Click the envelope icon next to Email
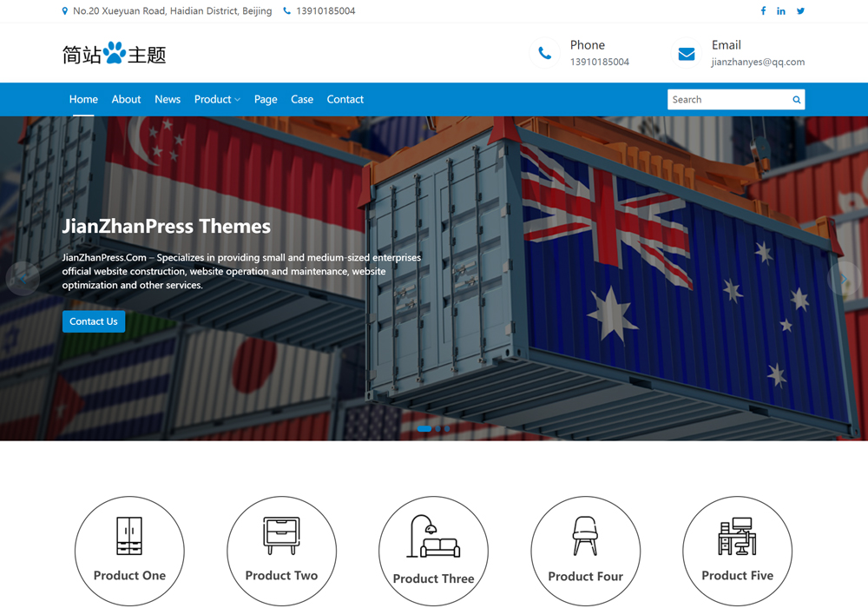The image size is (868, 608). click(686, 52)
